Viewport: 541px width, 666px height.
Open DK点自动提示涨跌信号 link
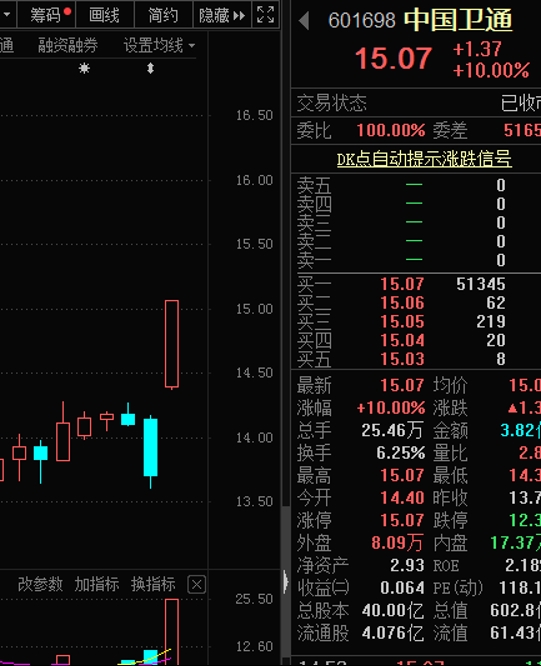pyautogui.click(x=424, y=159)
